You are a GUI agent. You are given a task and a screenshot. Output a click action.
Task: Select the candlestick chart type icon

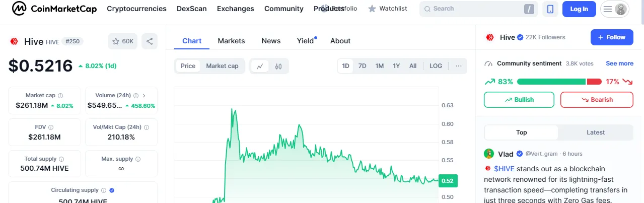278,66
